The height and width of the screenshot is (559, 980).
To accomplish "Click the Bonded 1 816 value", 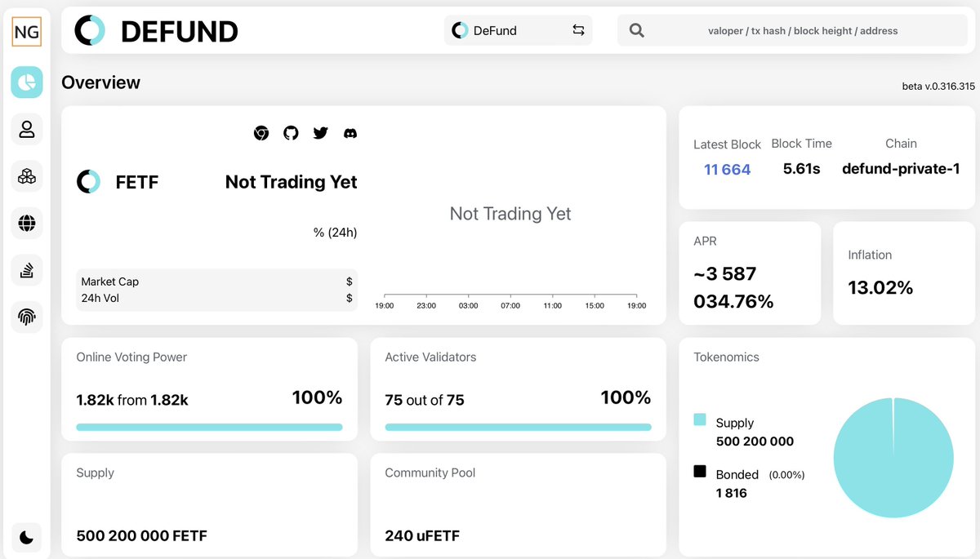I will pos(731,493).
